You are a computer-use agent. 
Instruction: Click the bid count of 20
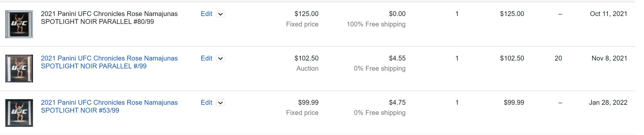click(558, 58)
